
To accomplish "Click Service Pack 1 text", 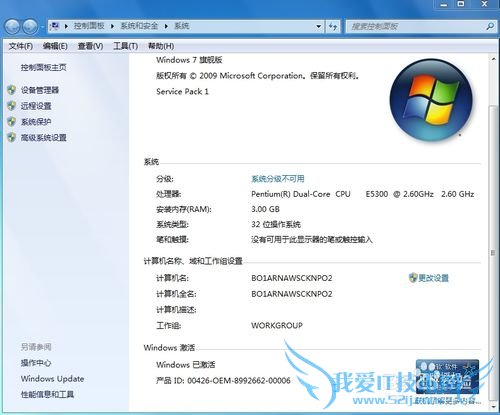I will [x=182, y=91].
